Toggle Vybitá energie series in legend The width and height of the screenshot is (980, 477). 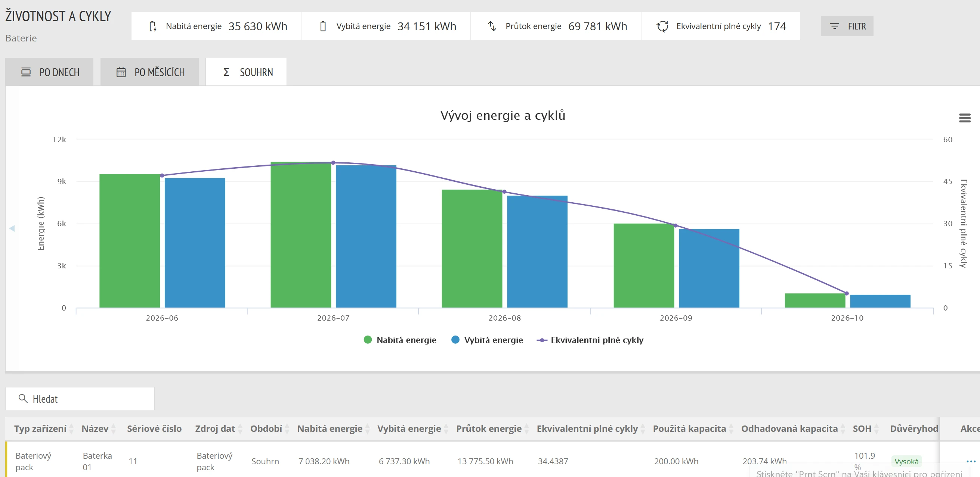click(486, 340)
